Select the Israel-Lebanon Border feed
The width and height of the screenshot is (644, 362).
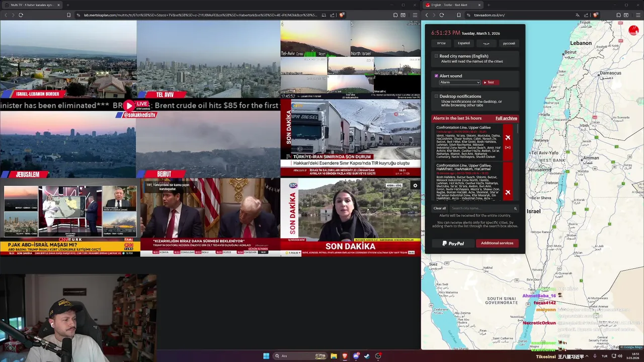tap(68, 59)
